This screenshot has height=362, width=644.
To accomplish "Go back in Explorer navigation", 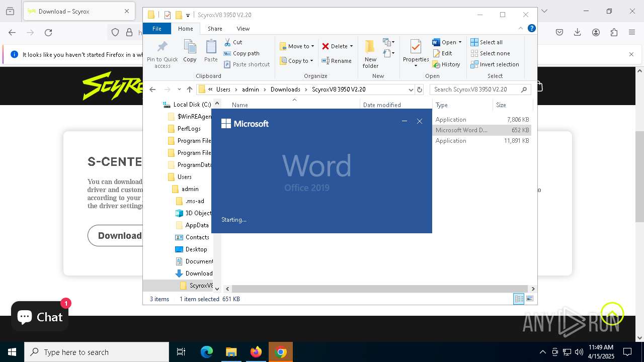I will [152, 89].
